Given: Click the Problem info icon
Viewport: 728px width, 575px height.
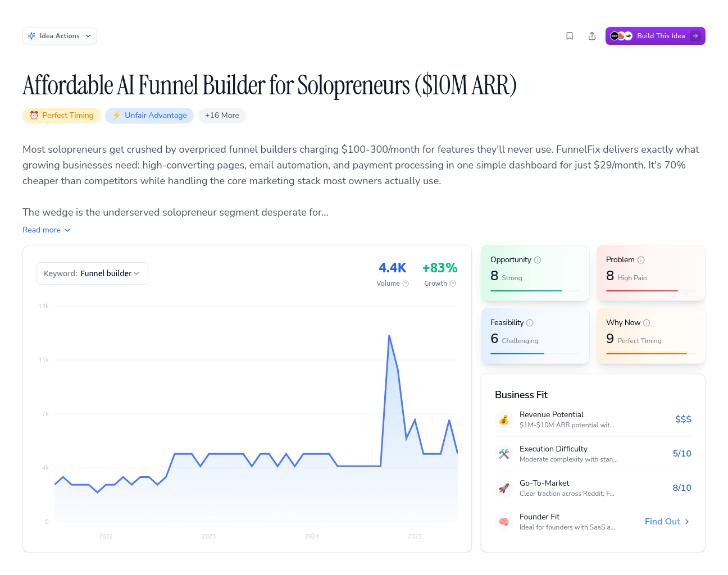Looking at the screenshot, I should pyautogui.click(x=641, y=260).
